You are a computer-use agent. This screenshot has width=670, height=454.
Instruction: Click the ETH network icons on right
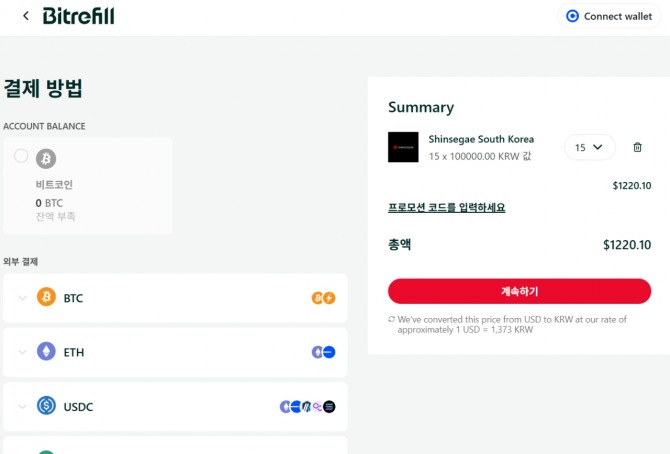pos(323,352)
